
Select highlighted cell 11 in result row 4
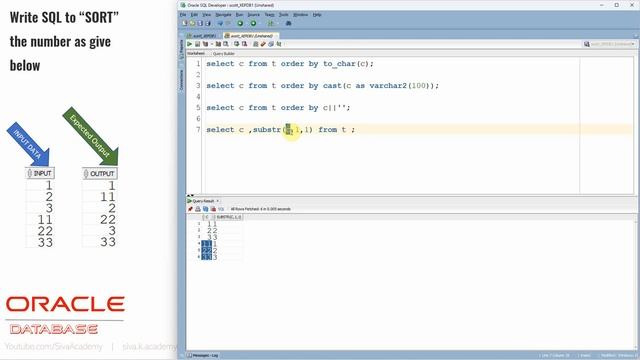(x=207, y=244)
